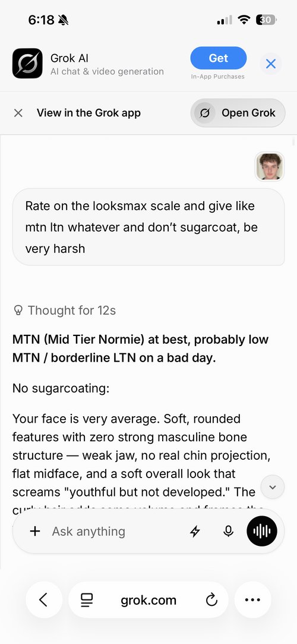The image size is (297, 644).
Task: Tap the microphone dictation icon
Action: pyautogui.click(x=229, y=532)
